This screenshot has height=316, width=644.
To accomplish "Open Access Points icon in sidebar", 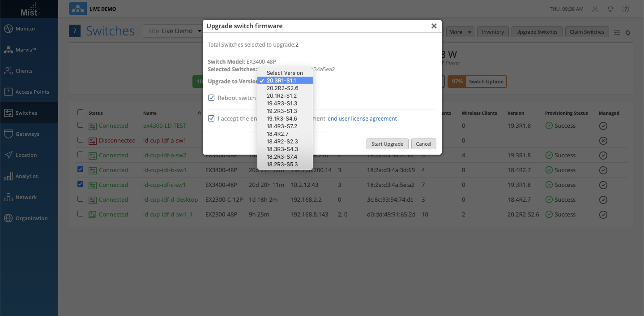I will (x=8, y=92).
